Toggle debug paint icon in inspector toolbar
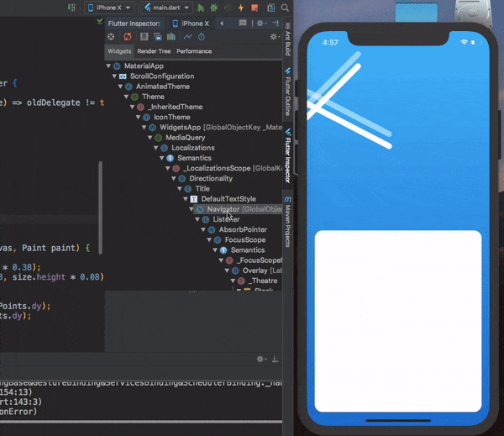This screenshot has width=504, height=436. pos(144,36)
